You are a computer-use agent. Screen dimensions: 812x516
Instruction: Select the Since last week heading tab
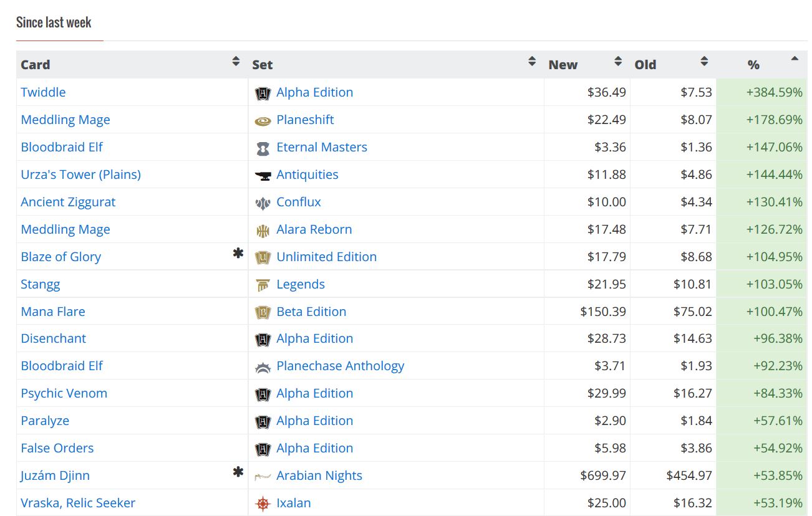(x=54, y=22)
